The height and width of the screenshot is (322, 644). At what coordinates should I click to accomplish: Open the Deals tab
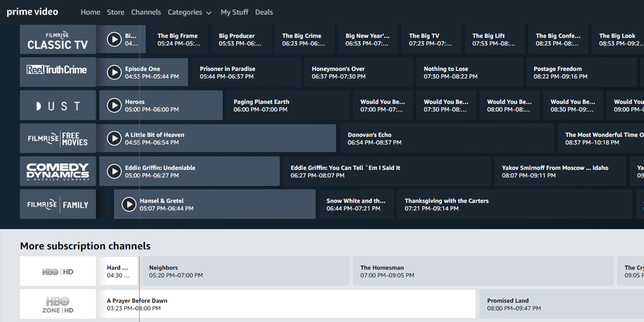tap(263, 12)
